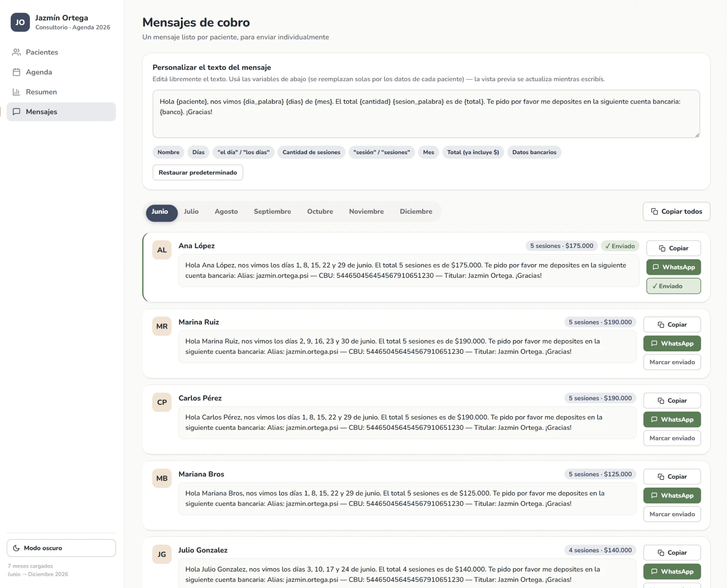This screenshot has width=727, height=588.
Task: Copy Ana López's message
Action: [x=674, y=248]
